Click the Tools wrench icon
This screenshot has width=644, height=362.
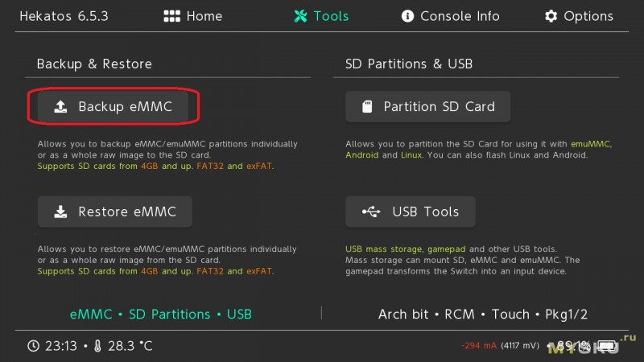click(x=300, y=16)
